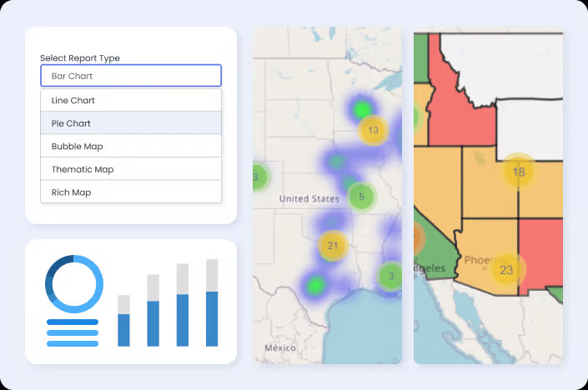Click the dark blue legend line under donut

pos(73,322)
